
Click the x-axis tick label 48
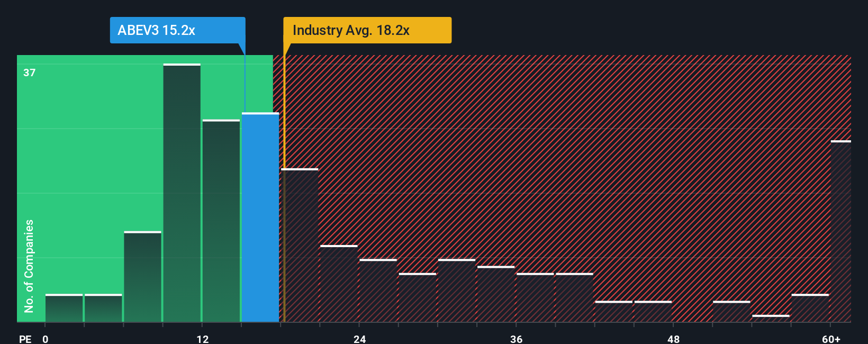point(673,339)
